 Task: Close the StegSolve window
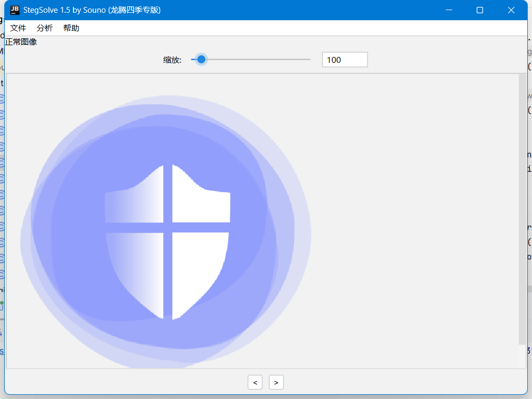pyautogui.click(x=511, y=10)
